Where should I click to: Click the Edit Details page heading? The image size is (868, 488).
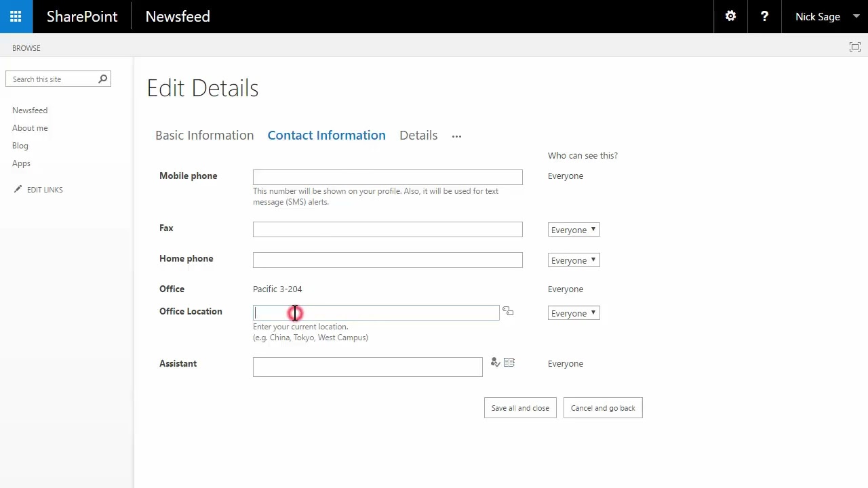(x=203, y=88)
